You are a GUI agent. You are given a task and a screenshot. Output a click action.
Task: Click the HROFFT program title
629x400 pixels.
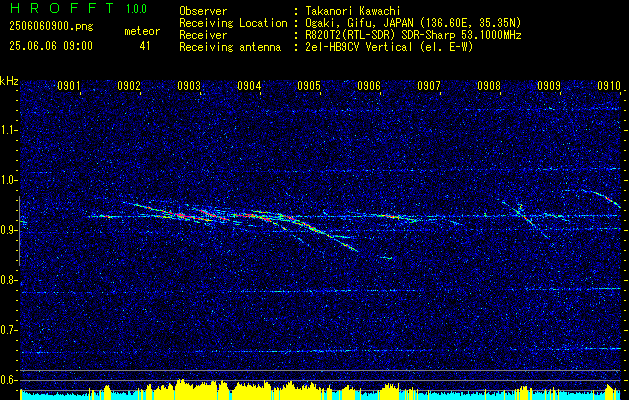tap(62, 8)
